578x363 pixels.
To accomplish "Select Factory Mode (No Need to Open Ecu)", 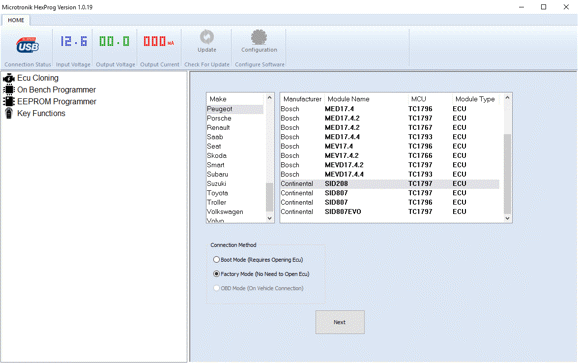I will click(x=261, y=274).
